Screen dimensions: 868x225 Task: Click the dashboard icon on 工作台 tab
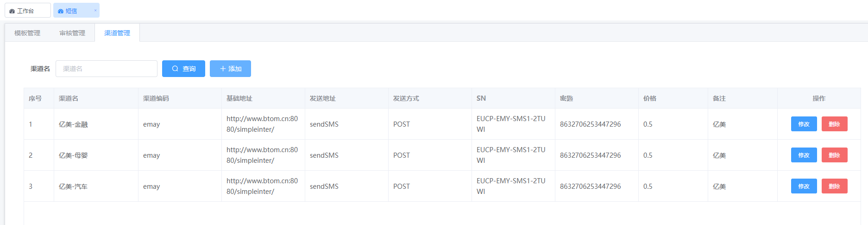click(12, 11)
